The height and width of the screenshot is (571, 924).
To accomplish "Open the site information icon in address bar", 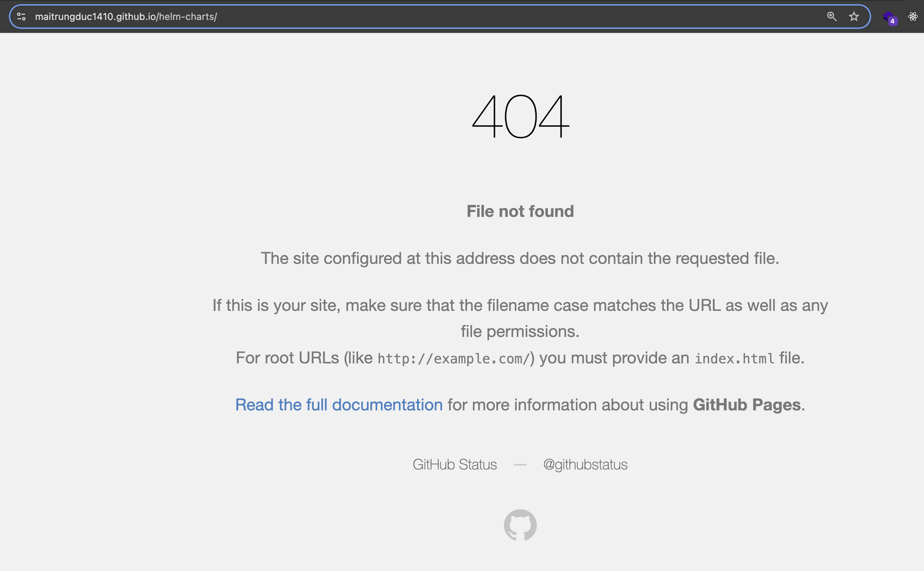I will [21, 17].
